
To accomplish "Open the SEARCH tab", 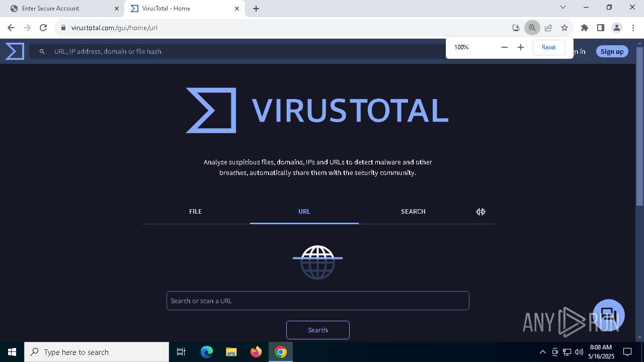I will point(413,212).
